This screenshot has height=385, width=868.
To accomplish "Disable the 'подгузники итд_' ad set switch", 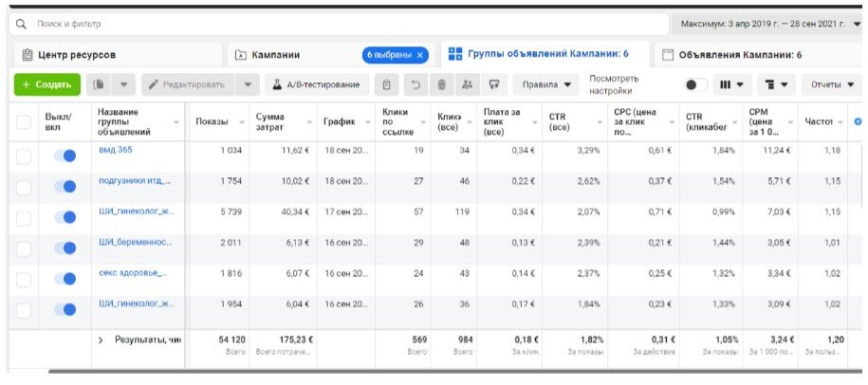I will click(65, 187).
